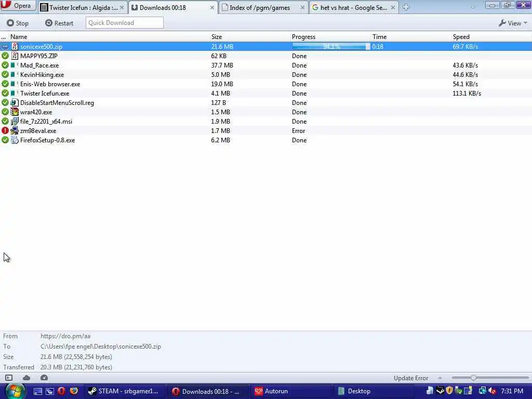Click the destination path of sonicexe500.zip
The height and width of the screenshot is (399, 532).
pyautogui.click(x=101, y=347)
